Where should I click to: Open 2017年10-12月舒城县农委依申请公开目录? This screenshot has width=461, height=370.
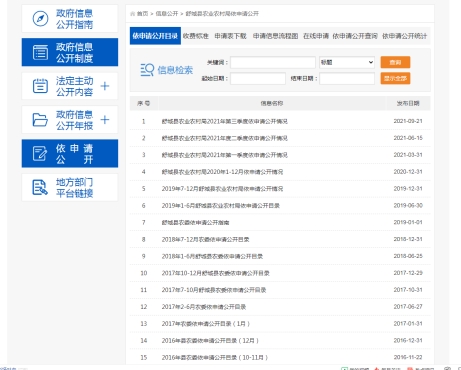point(216,273)
